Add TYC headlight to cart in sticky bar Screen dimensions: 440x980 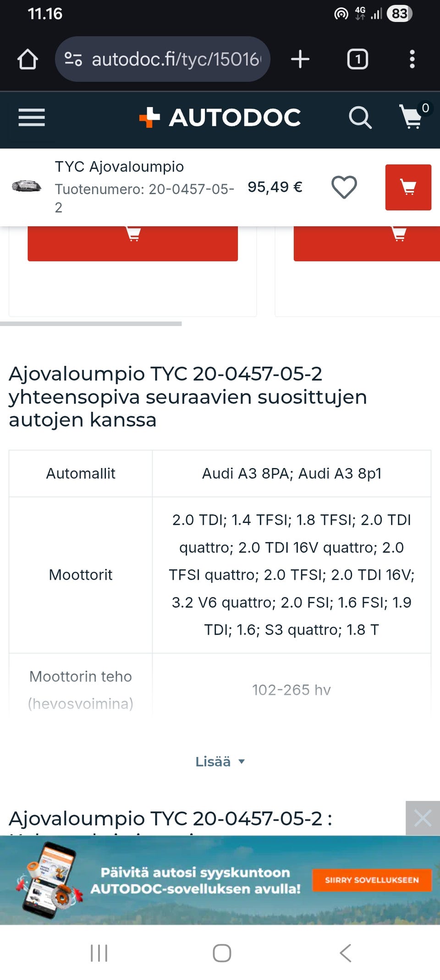tap(408, 187)
